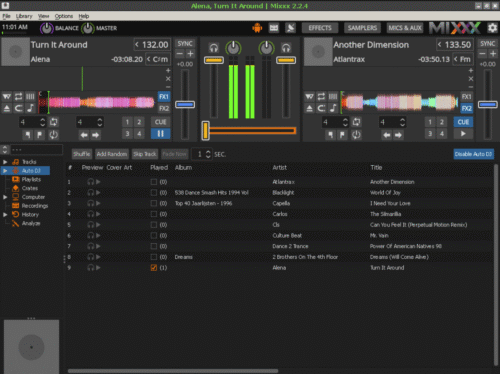Open the Options menu
This screenshot has height=374, width=500.
(x=64, y=16)
